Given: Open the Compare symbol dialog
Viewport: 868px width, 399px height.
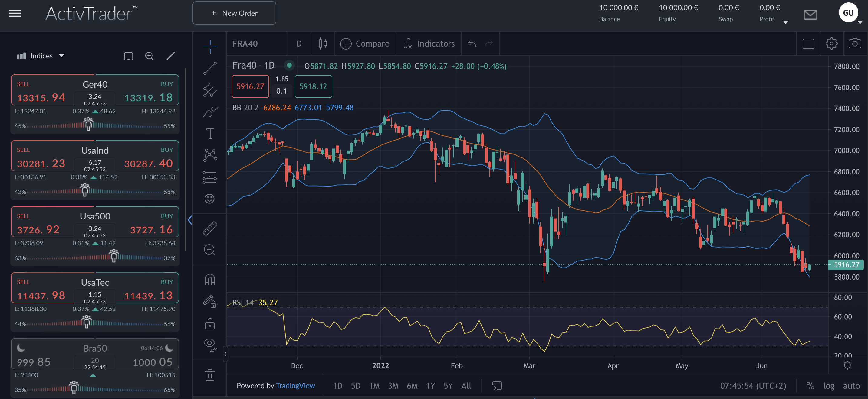Looking at the screenshot, I should [365, 44].
